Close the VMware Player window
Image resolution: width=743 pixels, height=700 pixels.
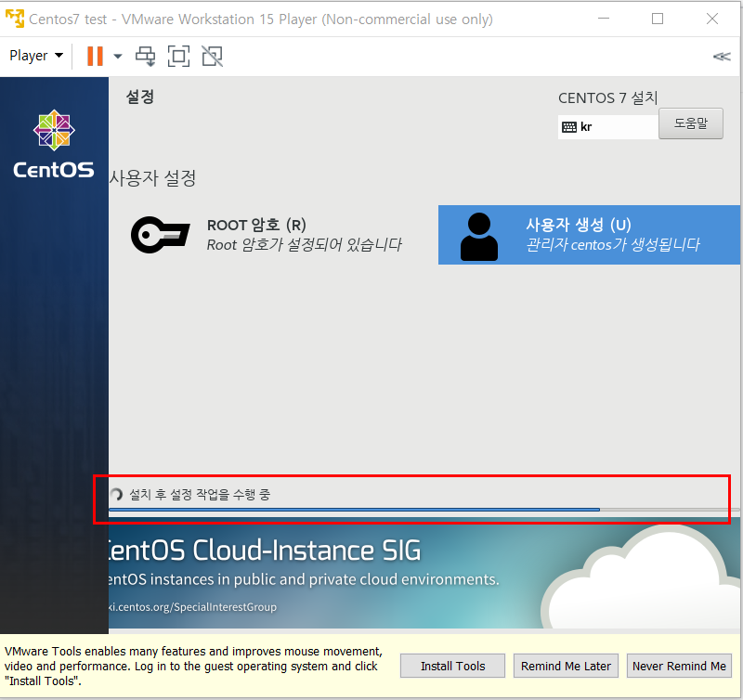tap(711, 19)
